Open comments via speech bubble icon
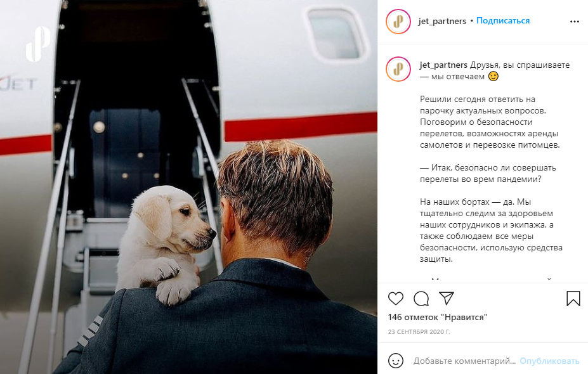This screenshot has width=588, height=374. coord(421,299)
